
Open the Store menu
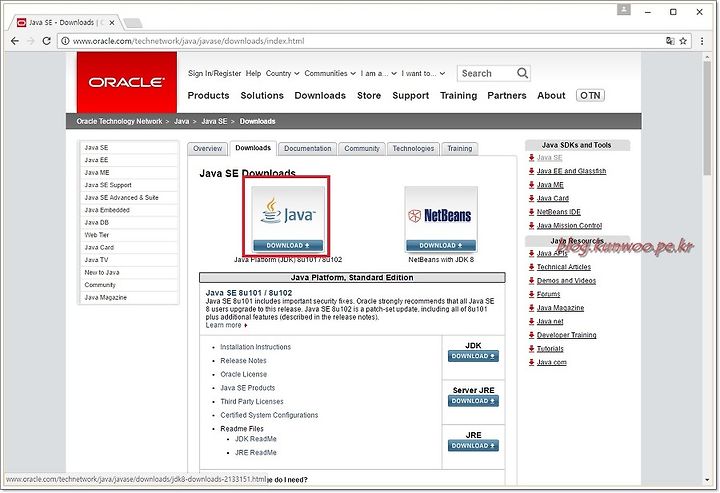[x=369, y=95]
